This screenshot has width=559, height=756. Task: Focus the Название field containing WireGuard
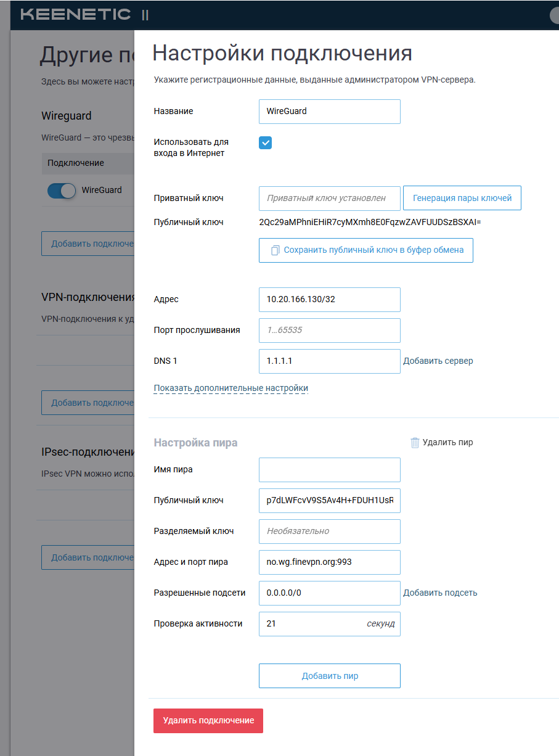pyautogui.click(x=330, y=112)
